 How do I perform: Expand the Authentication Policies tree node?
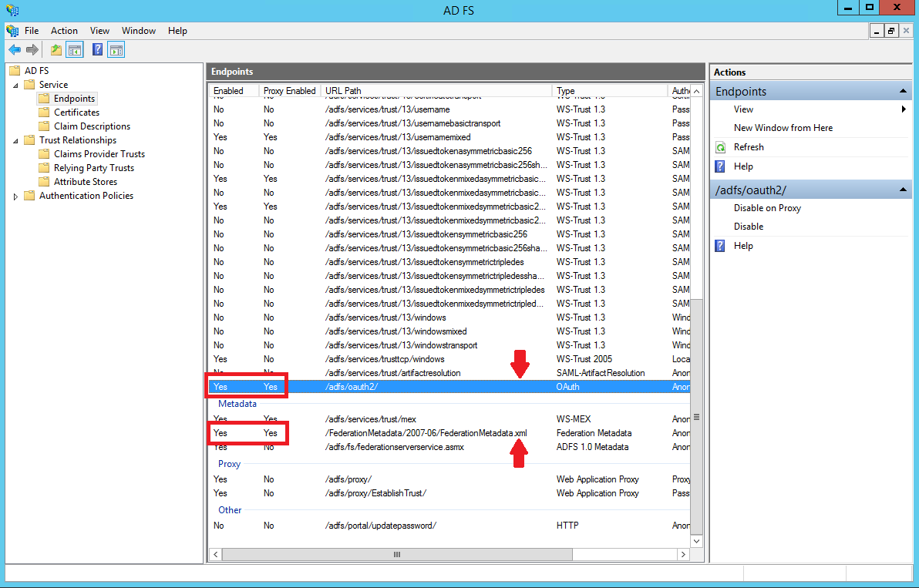click(16, 197)
